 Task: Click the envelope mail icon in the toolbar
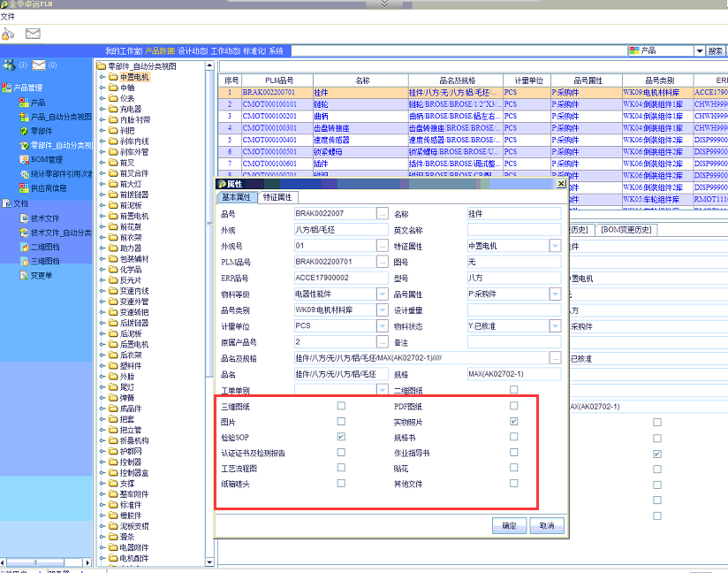[33, 34]
